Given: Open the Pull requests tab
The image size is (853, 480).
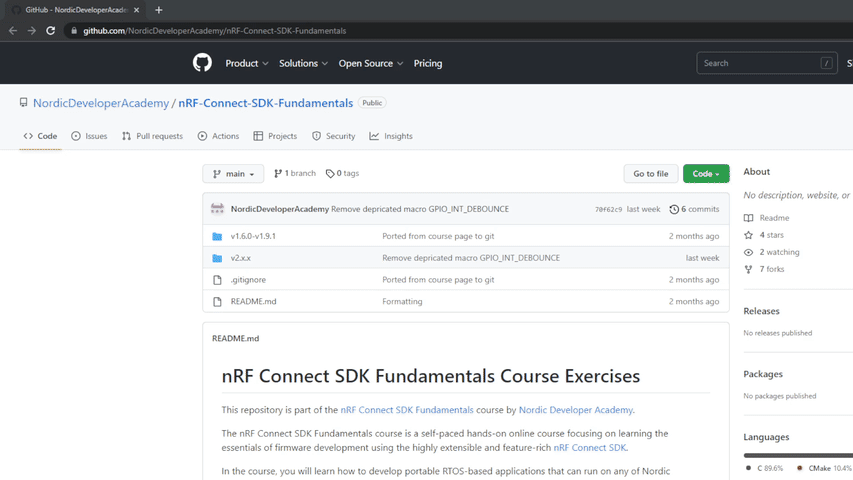Looking at the screenshot, I should [x=152, y=136].
